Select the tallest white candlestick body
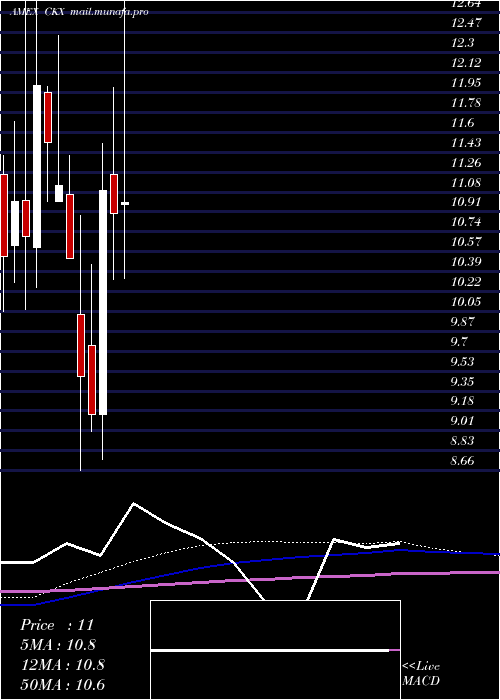The height and width of the screenshot is (700, 500). coord(103,302)
